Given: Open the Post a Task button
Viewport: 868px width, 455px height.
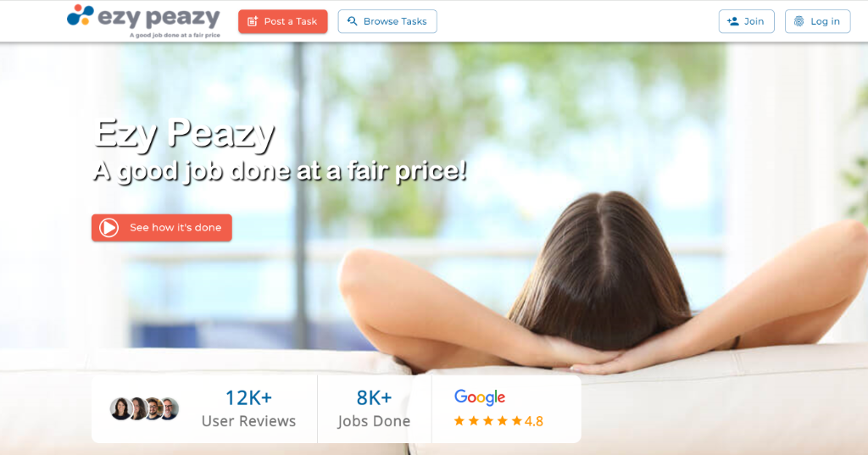Looking at the screenshot, I should [283, 21].
